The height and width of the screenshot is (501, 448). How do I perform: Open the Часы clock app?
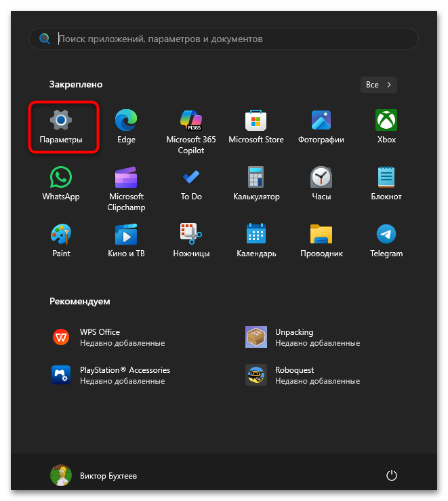[321, 184]
